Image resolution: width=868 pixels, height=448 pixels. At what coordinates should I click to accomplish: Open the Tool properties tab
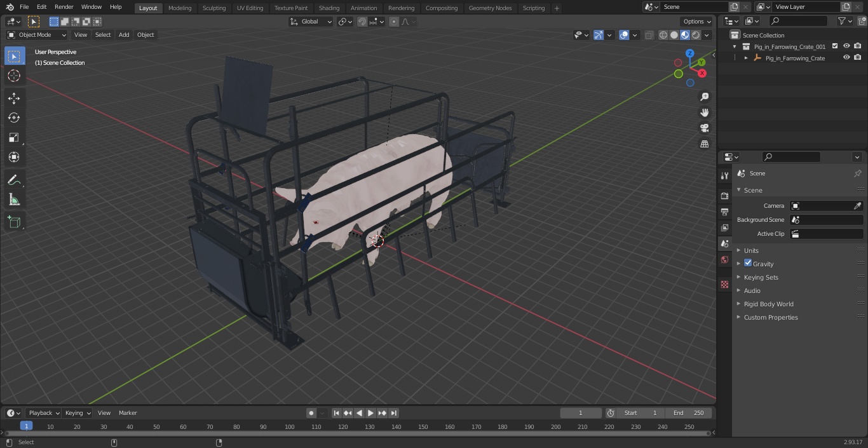(x=724, y=175)
